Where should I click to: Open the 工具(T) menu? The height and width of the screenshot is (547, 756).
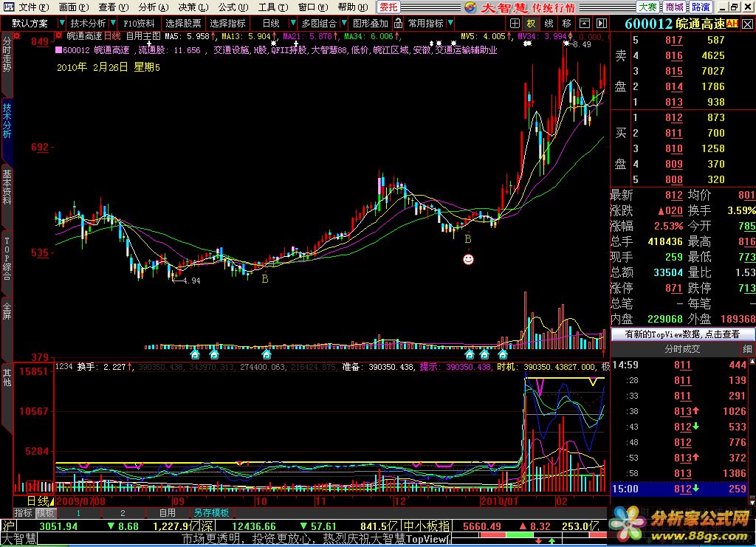273,7
